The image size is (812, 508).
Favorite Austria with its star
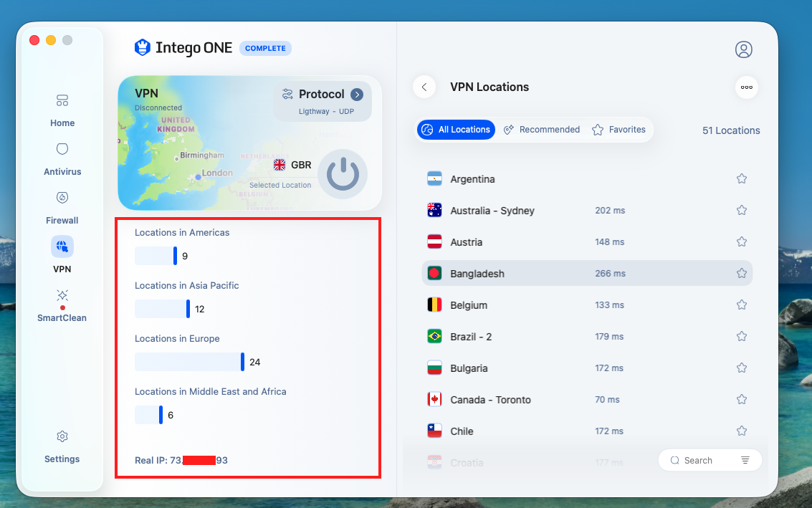[742, 242]
